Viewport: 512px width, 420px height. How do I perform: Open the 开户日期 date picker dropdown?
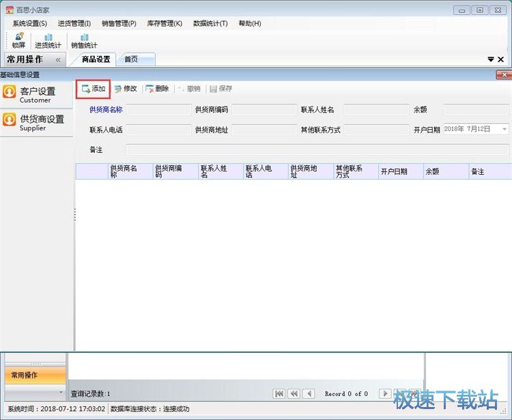point(504,129)
